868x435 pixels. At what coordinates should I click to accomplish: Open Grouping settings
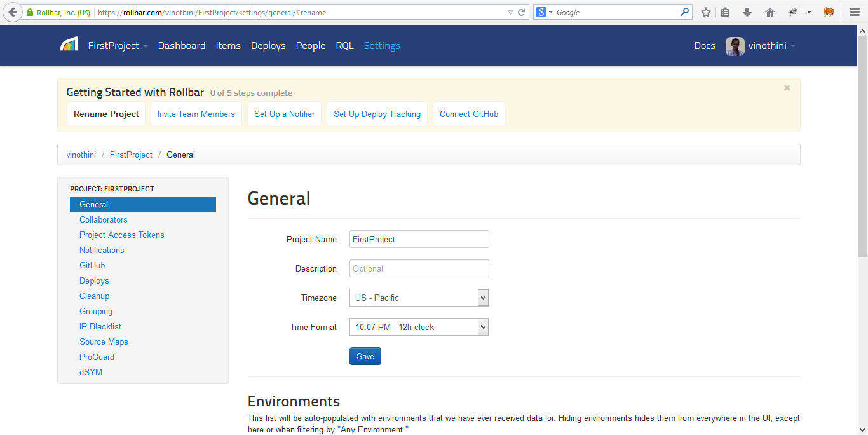96,311
